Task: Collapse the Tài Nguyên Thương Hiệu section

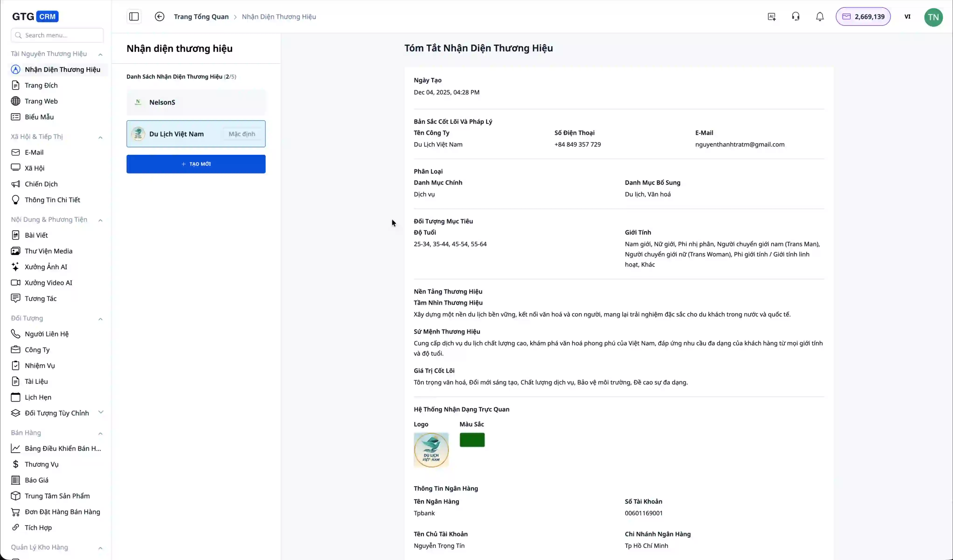Action: pyautogui.click(x=100, y=55)
